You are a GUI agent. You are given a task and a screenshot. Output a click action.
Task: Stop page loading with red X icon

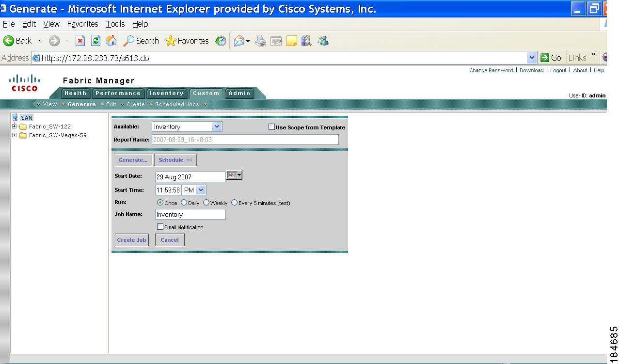point(80,41)
